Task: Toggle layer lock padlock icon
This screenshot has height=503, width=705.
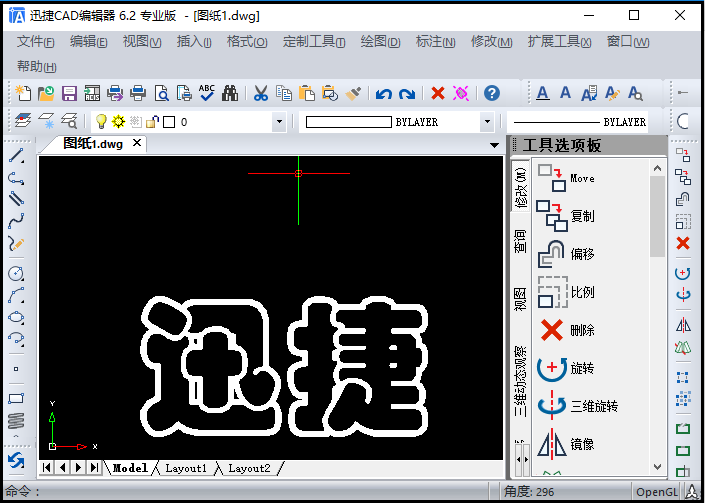Action: (x=152, y=121)
